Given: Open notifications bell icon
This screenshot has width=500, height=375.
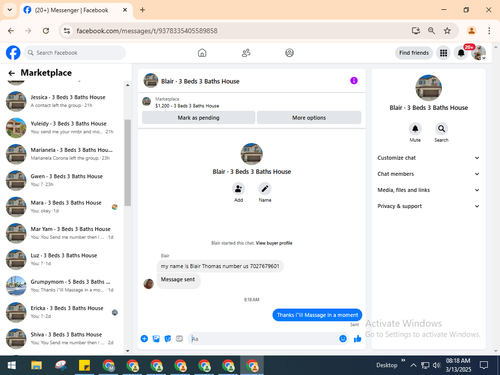Looking at the screenshot, I should 461,53.
